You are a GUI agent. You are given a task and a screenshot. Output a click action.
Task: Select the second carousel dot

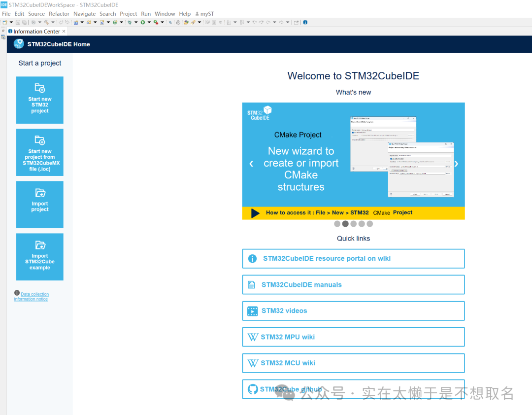[x=345, y=224]
